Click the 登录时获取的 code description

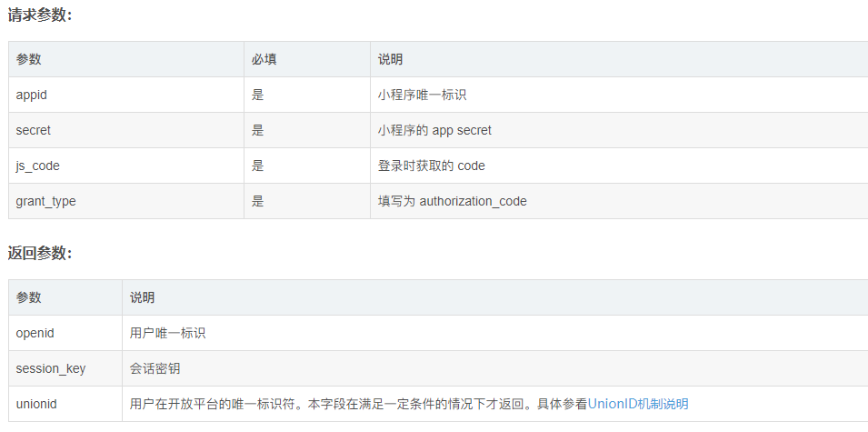point(431,166)
